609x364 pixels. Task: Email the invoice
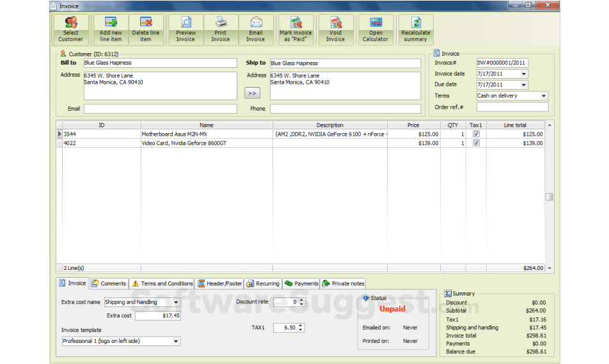[256, 30]
